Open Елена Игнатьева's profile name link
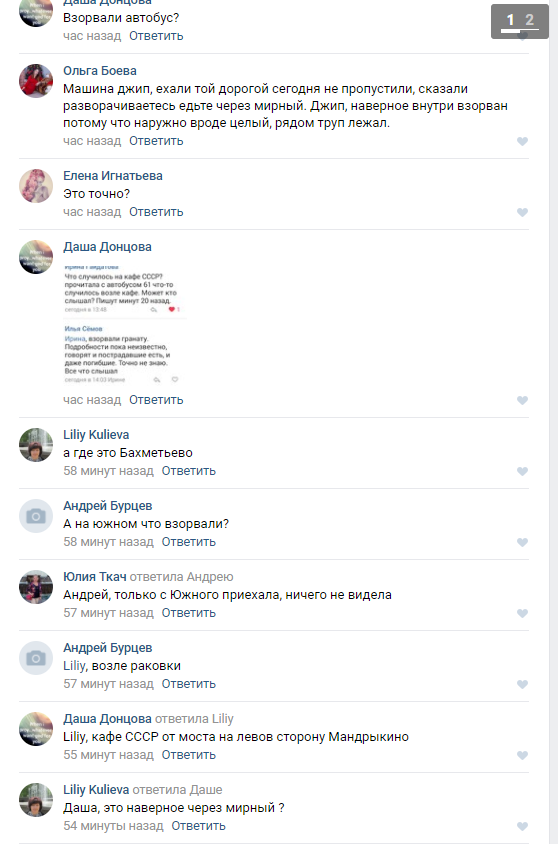558x844 pixels. (x=113, y=175)
